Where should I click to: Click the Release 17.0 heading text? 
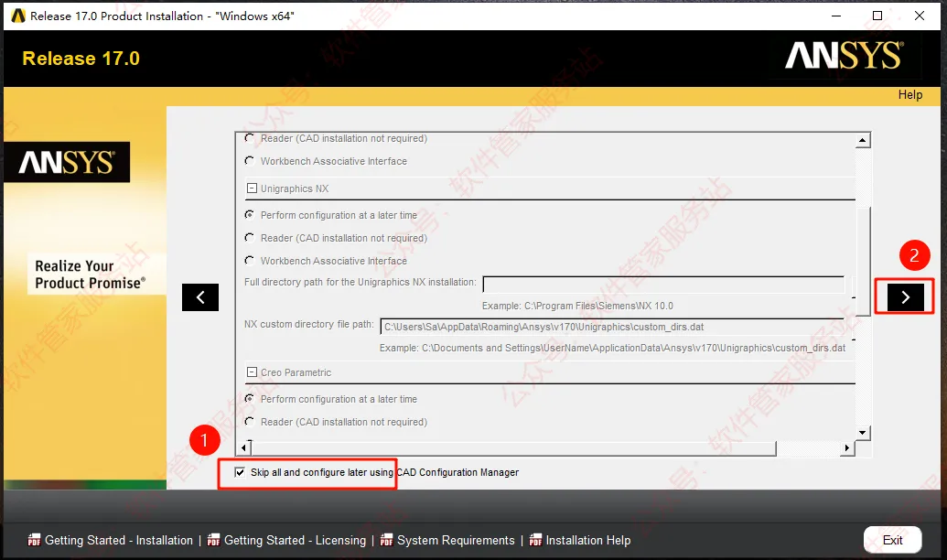coord(81,59)
